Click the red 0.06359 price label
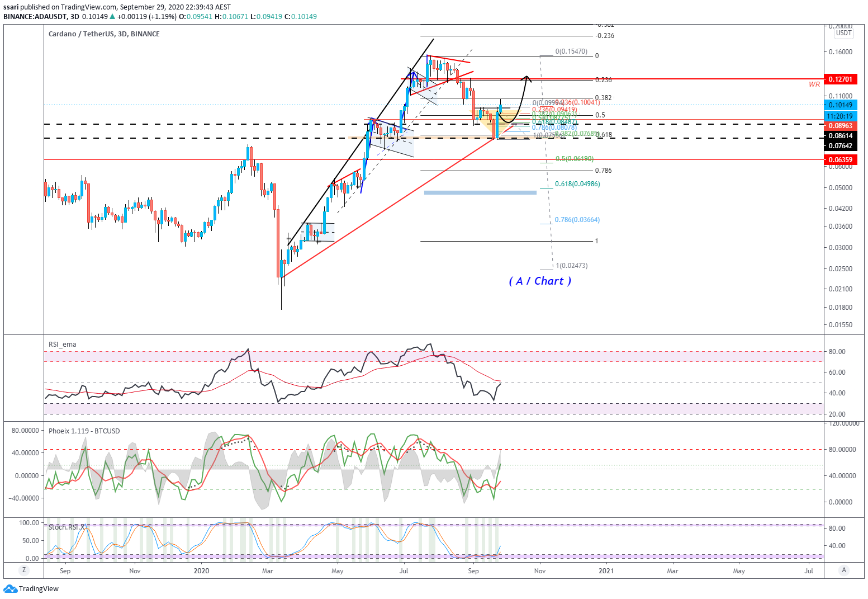The width and height of the screenshot is (868, 599). pyautogui.click(x=840, y=160)
